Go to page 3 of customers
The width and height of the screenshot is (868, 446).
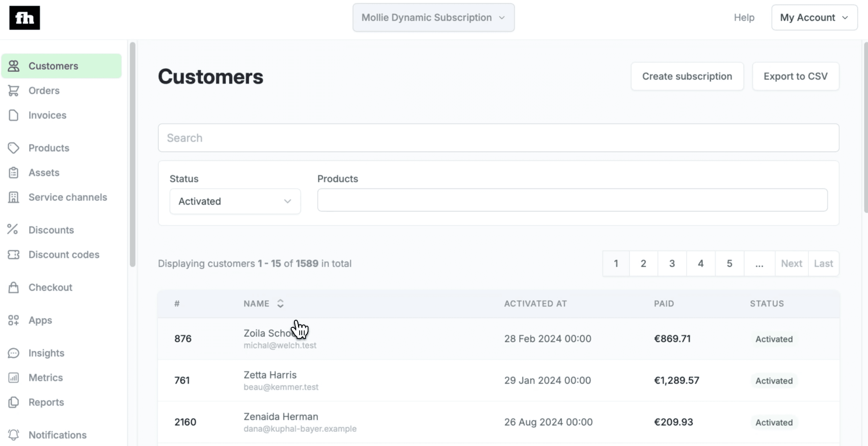pos(672,263)
